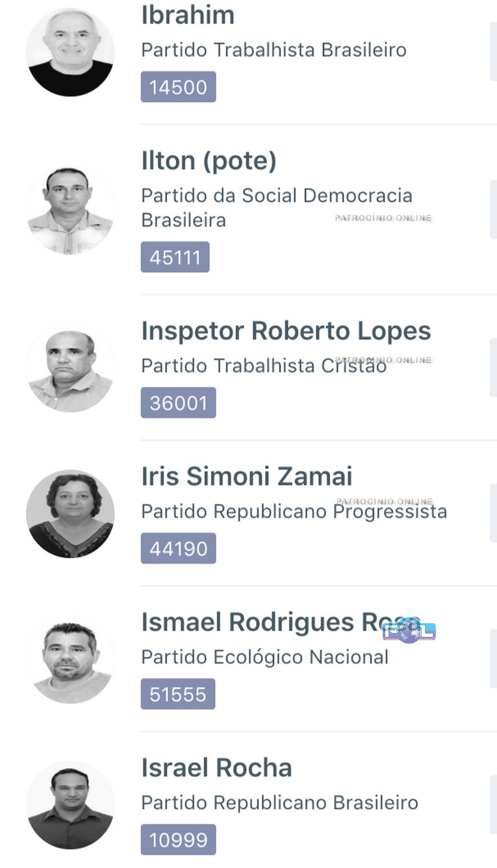The height and width of the screenshot is (868, 497).
Task: Open Iris Simoni Zamai entry title
Action: (x=247, y=477)
